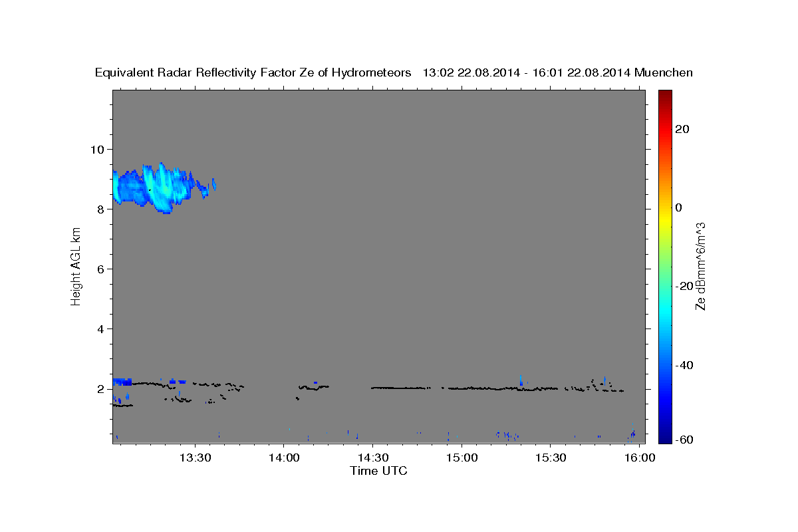This screenshot has width=798, height=532.
Task: Click the '15:30' time tick label
Action: pos(551,458)
